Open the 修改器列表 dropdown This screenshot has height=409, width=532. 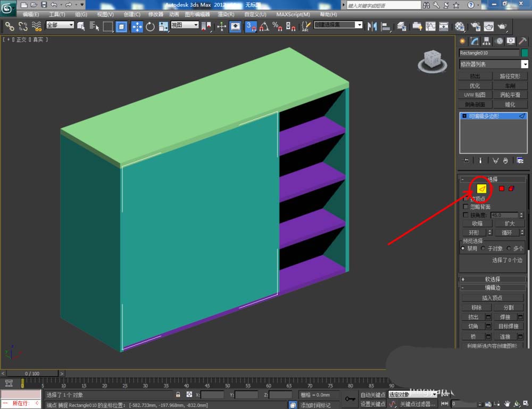pyautogui.click(x=494, y=64)
